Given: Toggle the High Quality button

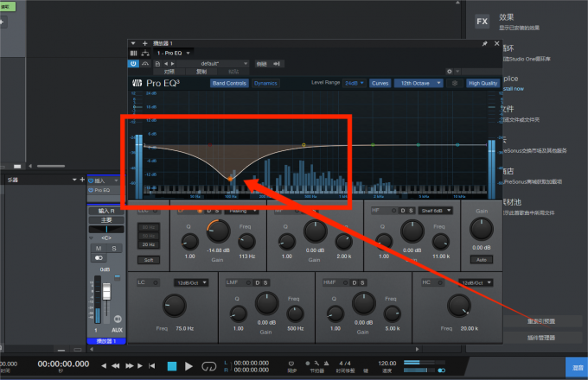Looking at the screenshot, I should 483,83.
